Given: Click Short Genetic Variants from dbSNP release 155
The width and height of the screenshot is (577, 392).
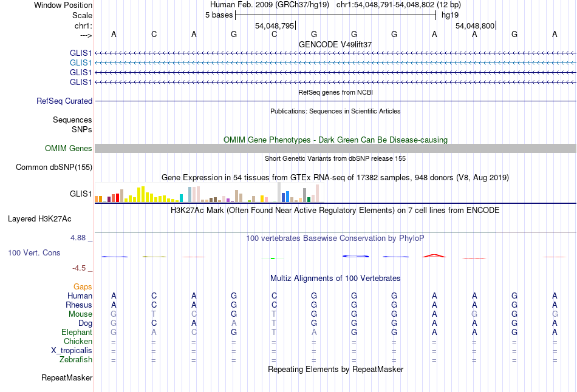Looking at the screenshot, I should point(335,158).
